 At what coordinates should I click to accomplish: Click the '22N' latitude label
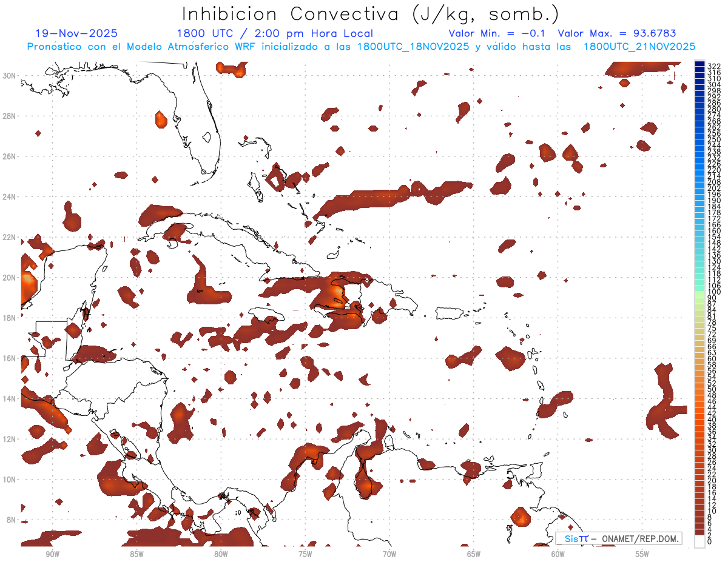tap(10, 237)
